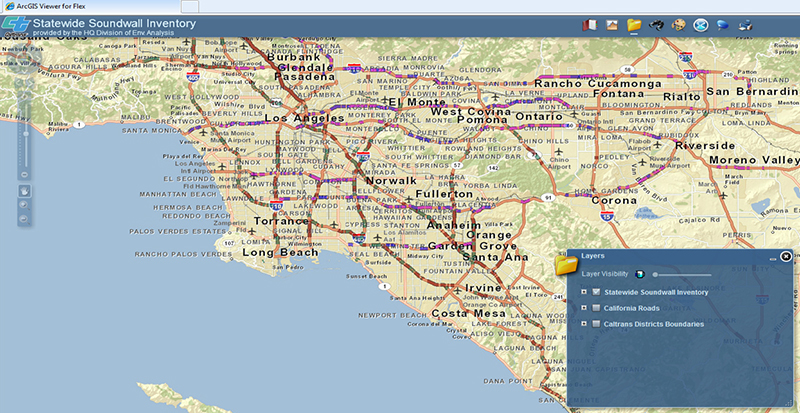800x413 pixels.
Task: Click the Los Angeles label on the map
Action: click(305, 118)
